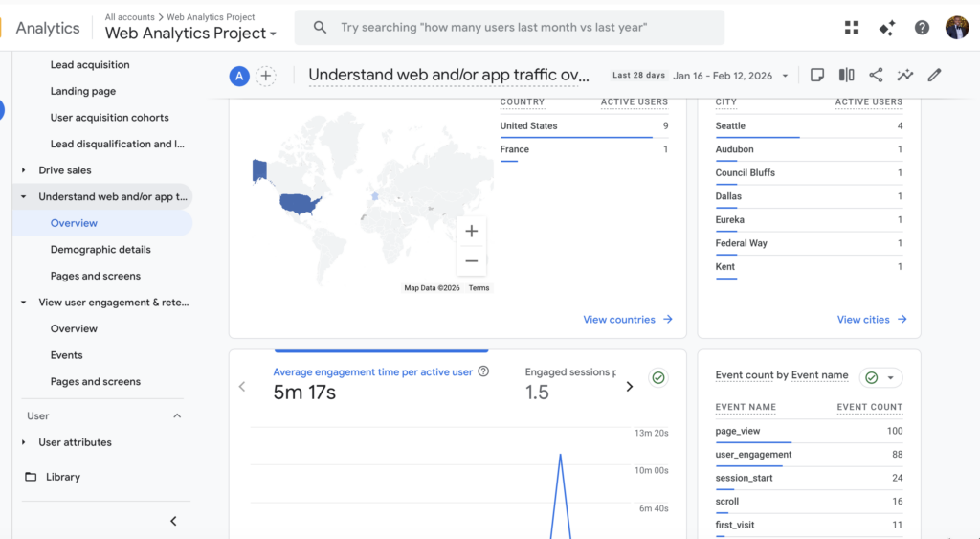Screen dimensions: 980x539
Task: Open the Event count card status dropdown
Action: 880,378
